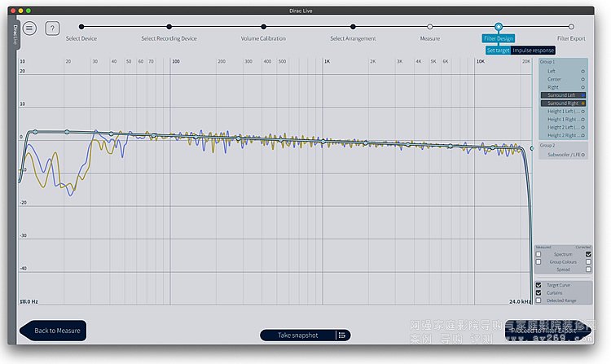Switch to the Impulse response tab

coord(534,50)
